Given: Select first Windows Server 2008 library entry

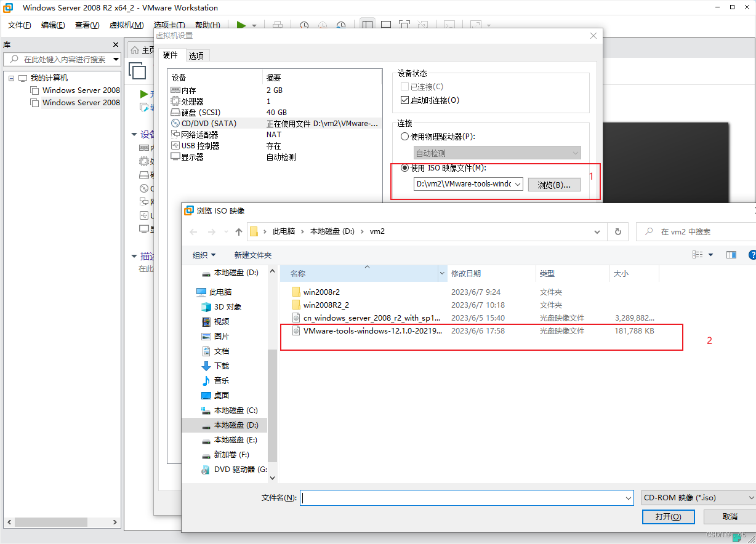Looking at the screenshot, I should click(x=75, y=90).
